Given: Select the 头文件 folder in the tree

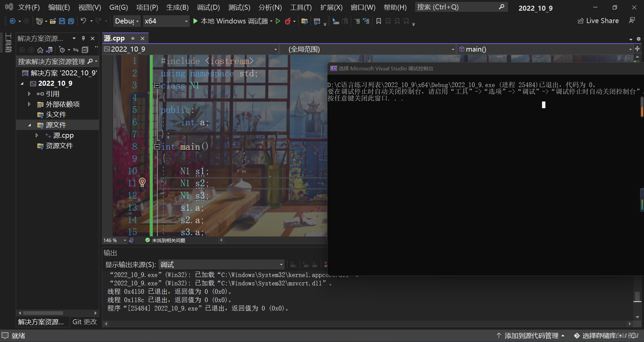Looking at the screenshot, I should pyautogui.click(x=56, y=115).
